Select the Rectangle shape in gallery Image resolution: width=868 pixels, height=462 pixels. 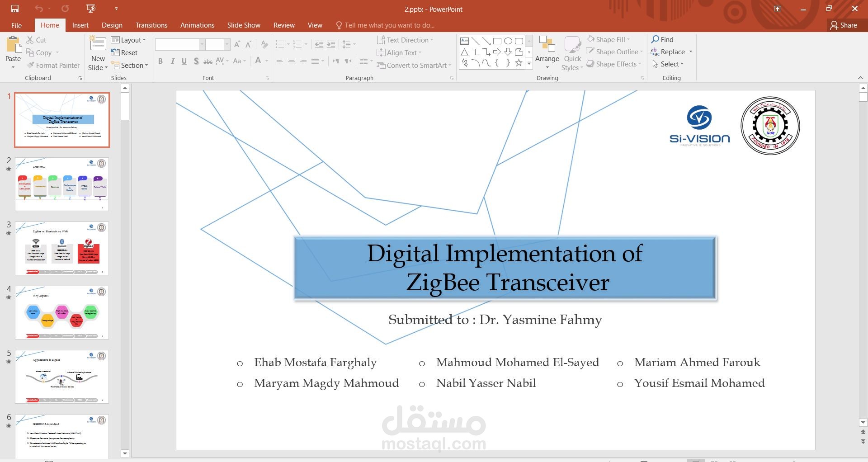click(x=497, y=41)
